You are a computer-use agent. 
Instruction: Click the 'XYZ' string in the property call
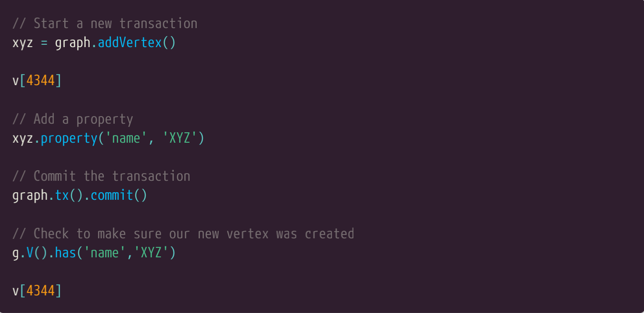(180, 138)
